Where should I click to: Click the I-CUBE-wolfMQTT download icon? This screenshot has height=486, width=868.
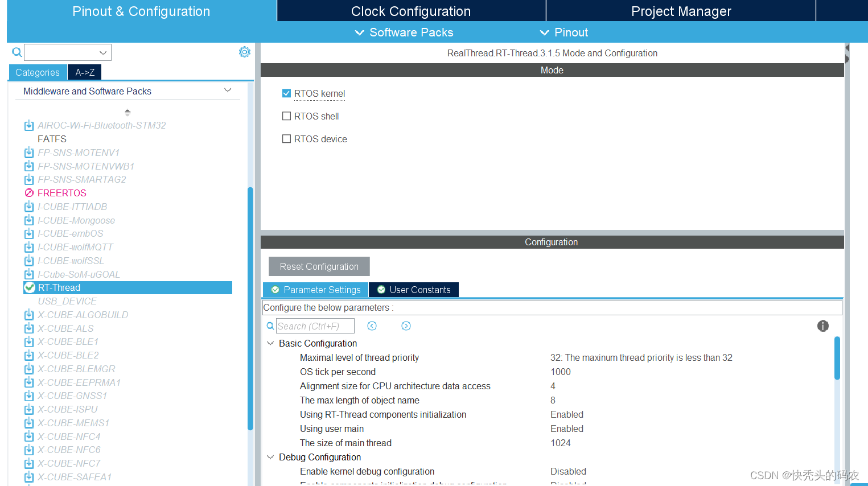pos(29,247)
